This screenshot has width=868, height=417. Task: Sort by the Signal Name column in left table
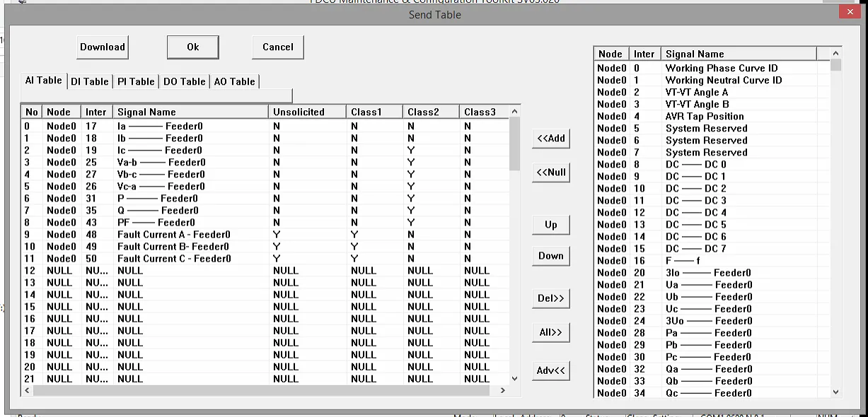pyautogui.click(x=191, y=112)
